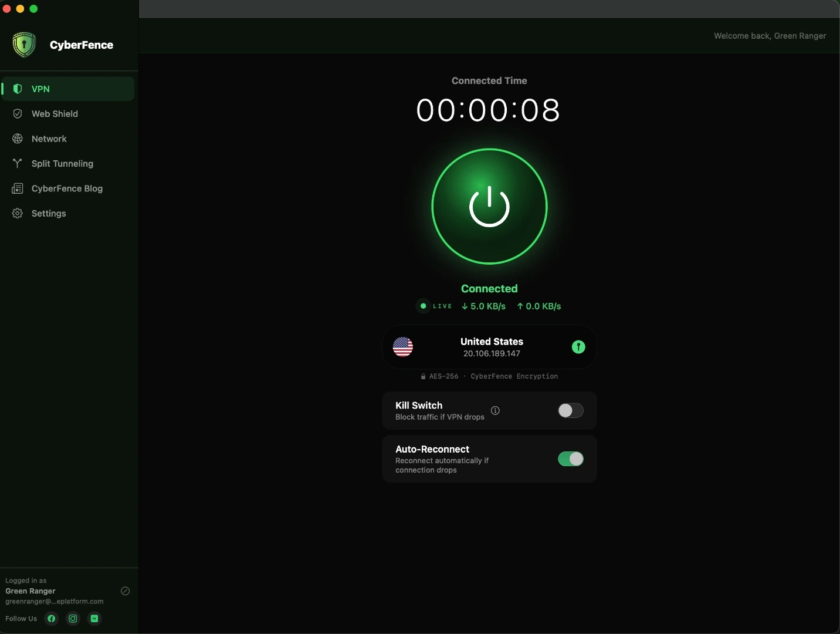840x634 pixels.
Task: Minimize the CyberFence window
Action: [20, 9]
